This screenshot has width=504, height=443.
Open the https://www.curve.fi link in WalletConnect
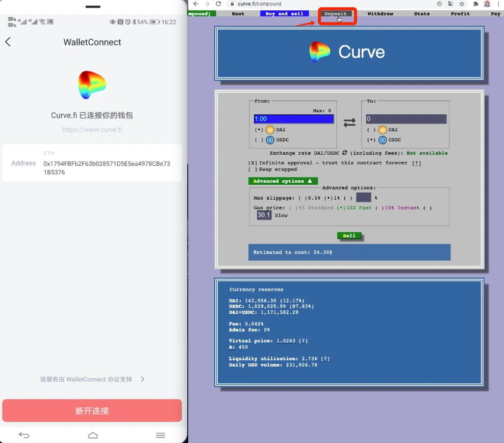92,130
